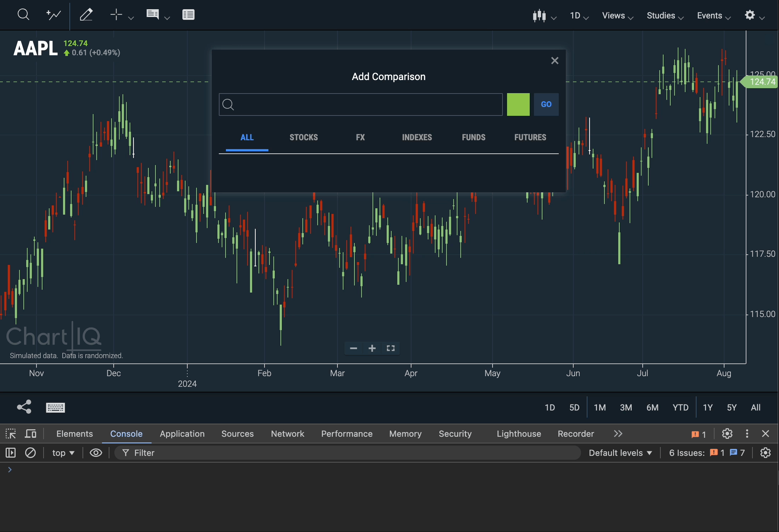Select the FX filter tab

click(x=360, y=137)
